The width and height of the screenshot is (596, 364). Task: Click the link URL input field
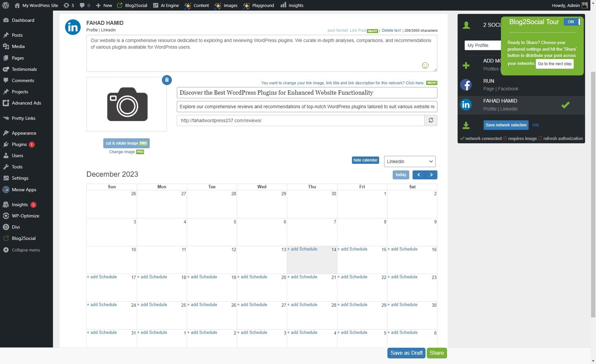[298, 120]
